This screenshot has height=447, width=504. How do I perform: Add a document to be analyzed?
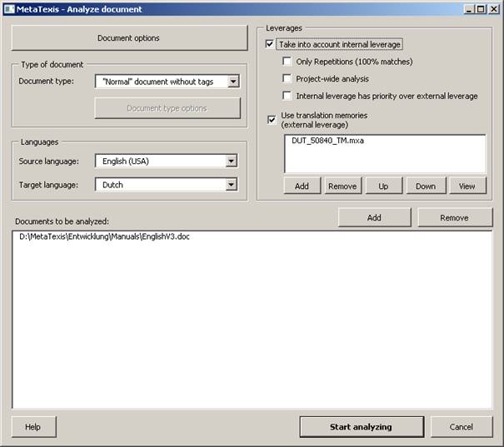[x=375, y=218]
